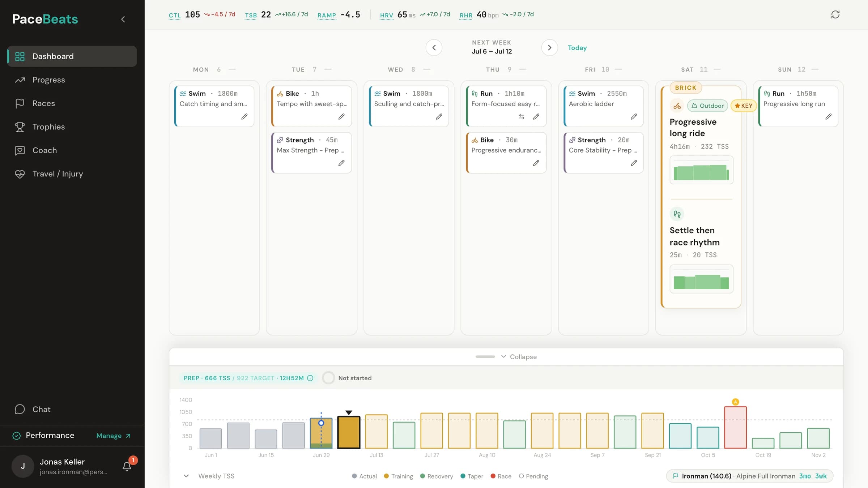Image resolution: width=868 pixels, height=488 pixels.
Task: Click the Outdoor tag on brick
Action: click(707, 106)
